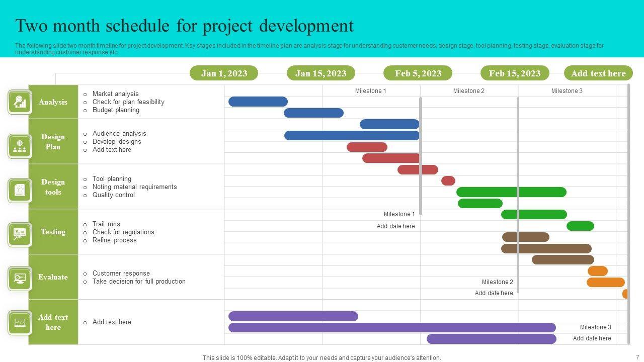Click the Evaluate monitor icon
Viewport: 644px width, 362px height.
coord(20,278)
